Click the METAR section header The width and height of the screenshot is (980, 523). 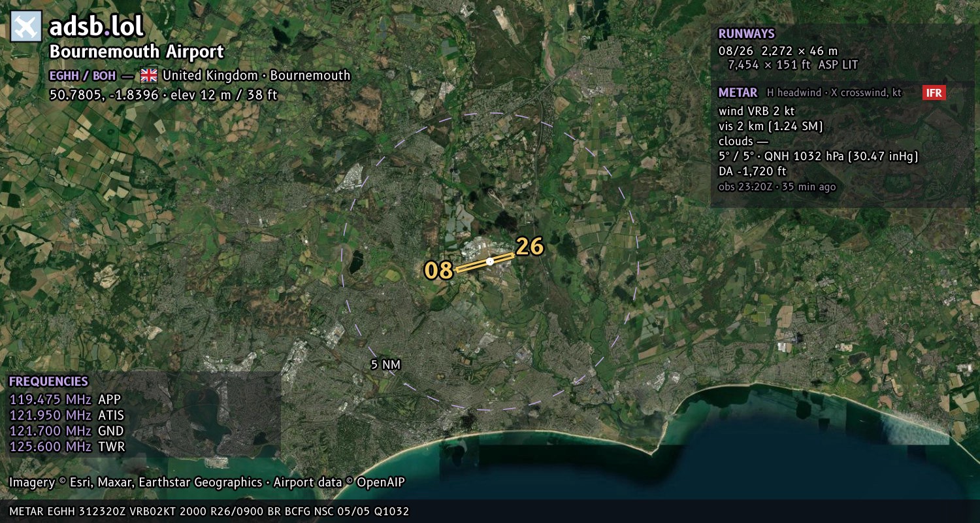point(738,93)
